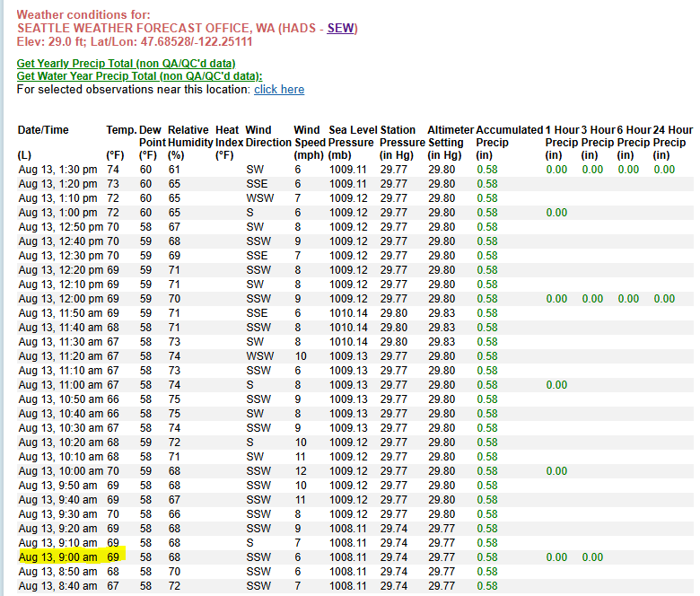Open Get Water Year Precip Total link
This screenshot has width=700, height=596.
point(139,76)
